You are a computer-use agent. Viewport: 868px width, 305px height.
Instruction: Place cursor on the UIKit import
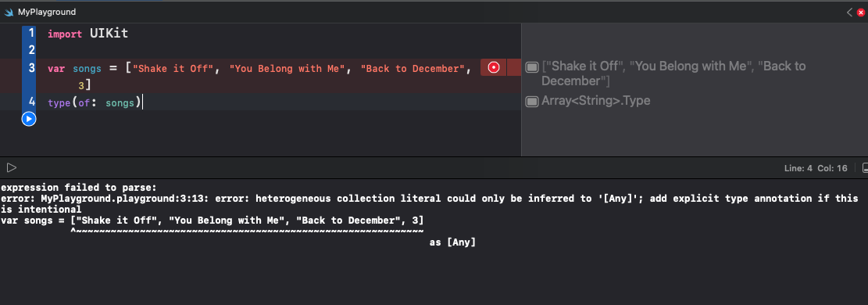click(x=109, y=34)
